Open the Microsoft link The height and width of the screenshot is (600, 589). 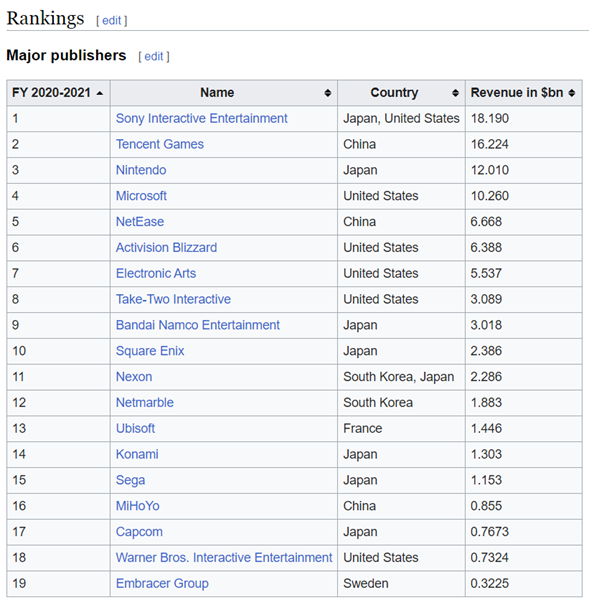click(141, 196)
